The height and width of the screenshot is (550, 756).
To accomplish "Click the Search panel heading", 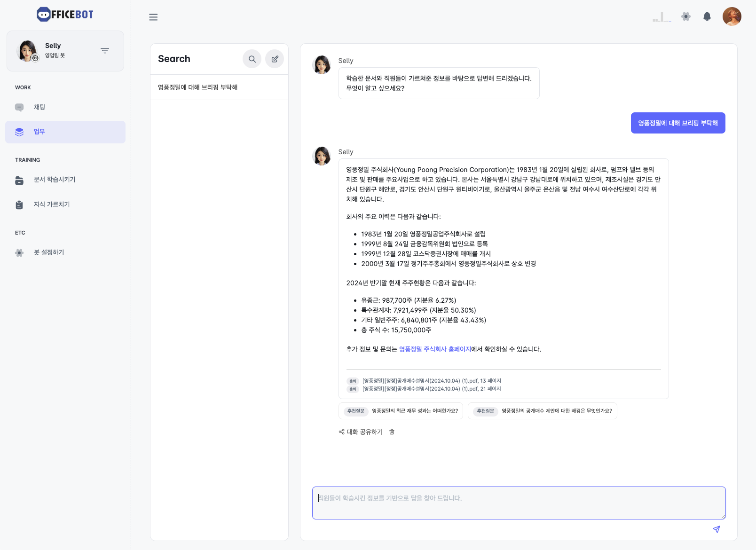I will click(174, 59).
